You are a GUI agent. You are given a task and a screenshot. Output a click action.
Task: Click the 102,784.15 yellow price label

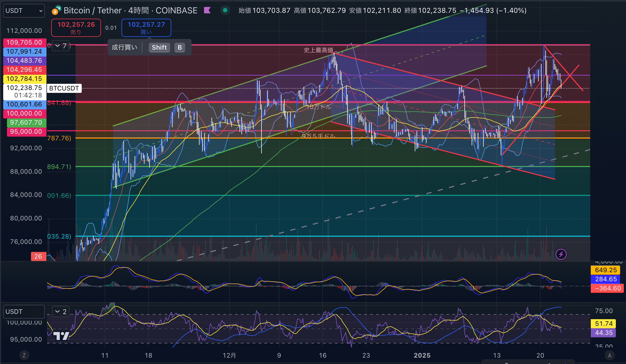click(x=25, y=79)
